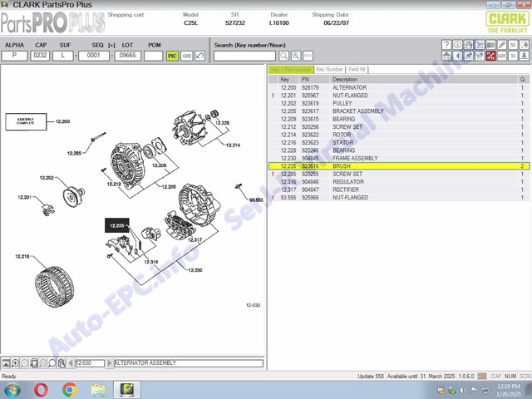This screenshot has height=399, width=532.
Task: Click the Information circle icon in toolbar
Action: 457,45
